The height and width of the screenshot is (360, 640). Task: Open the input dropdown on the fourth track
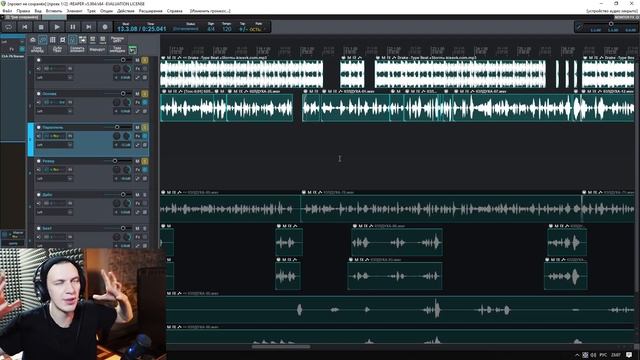coord(54,178)
